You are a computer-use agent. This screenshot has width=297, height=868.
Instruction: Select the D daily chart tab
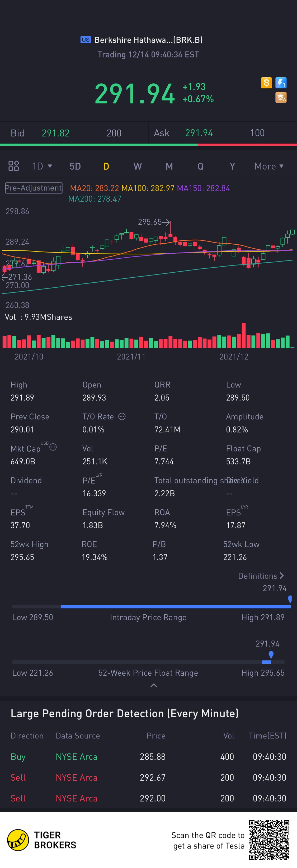106,166
